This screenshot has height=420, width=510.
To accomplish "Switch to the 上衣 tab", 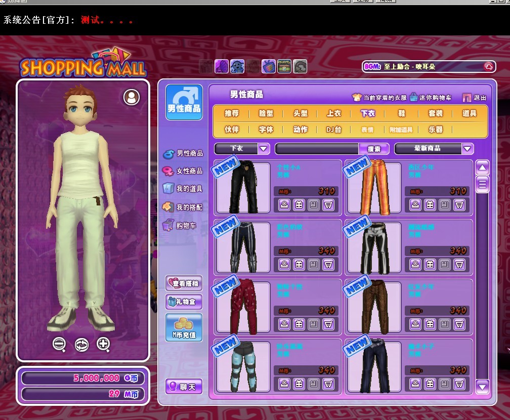I will 334,113.
